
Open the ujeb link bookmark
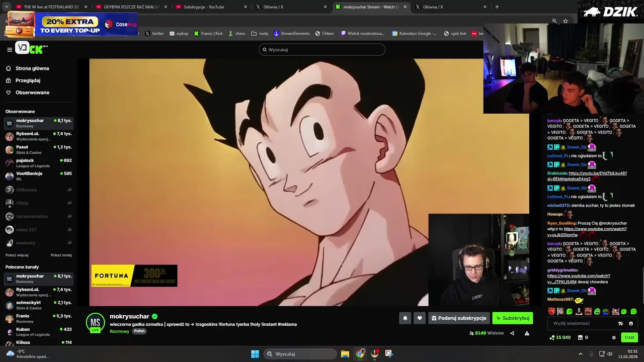click(455, 34)
